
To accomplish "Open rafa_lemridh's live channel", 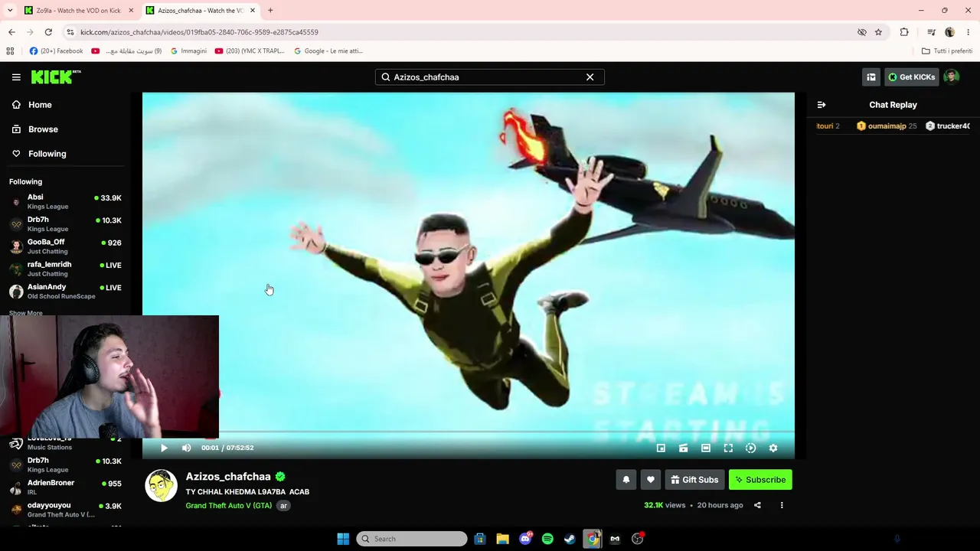I will pyautogui.click(x=66, y=269).
